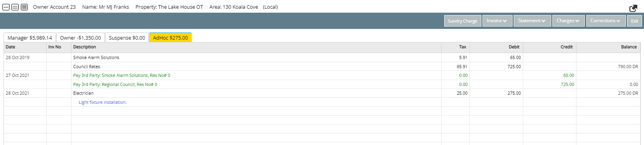
Task: Click the single-line view density icon
Action: (x=6, y=7)
